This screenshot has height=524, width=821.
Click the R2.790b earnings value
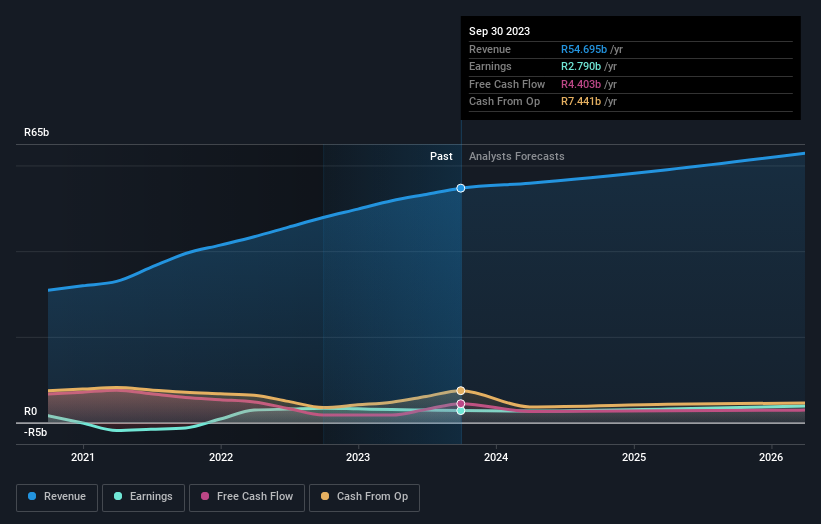pos(581,66)
